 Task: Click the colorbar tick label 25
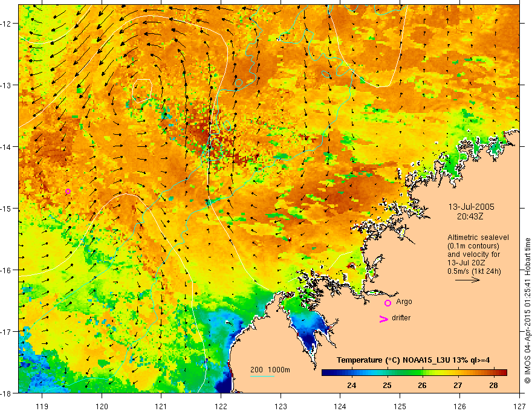click(387, 385)
